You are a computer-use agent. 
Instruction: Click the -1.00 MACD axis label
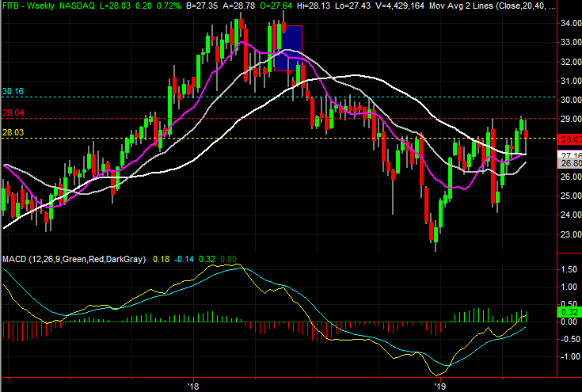pyautogui.click(x=568, y=356)
